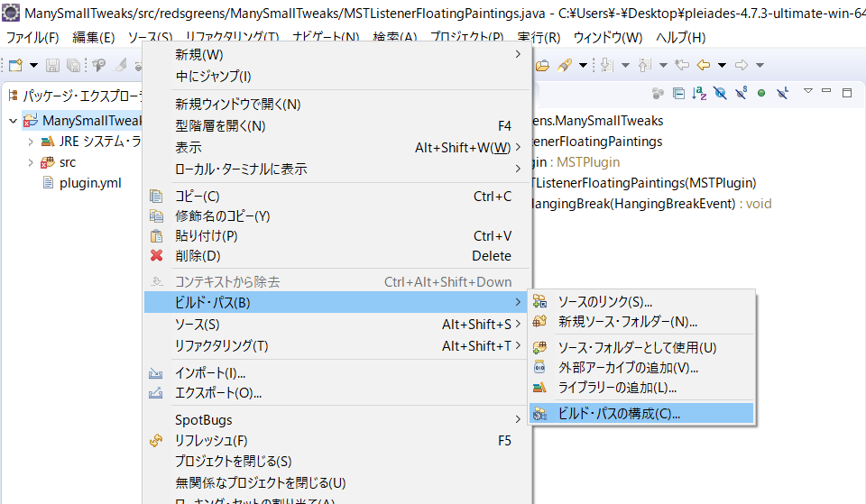This screenshot has width=866, height=504.
Task: Click the Previous Annotation up-arrow icon
Action: click(644, 65)
